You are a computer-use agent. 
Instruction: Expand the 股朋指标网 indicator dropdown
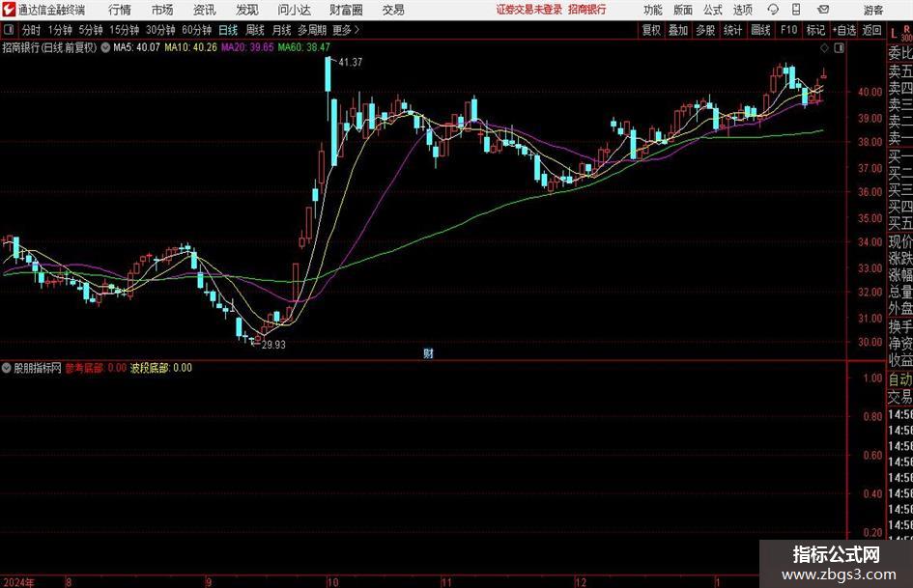click(7, 368)
